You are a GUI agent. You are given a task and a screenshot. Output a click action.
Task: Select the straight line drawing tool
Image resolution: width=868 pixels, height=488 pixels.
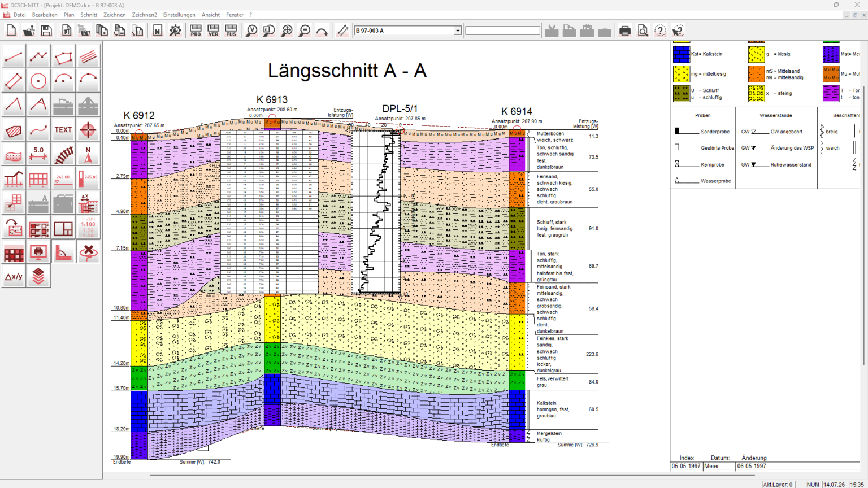[x=14, y=56]
